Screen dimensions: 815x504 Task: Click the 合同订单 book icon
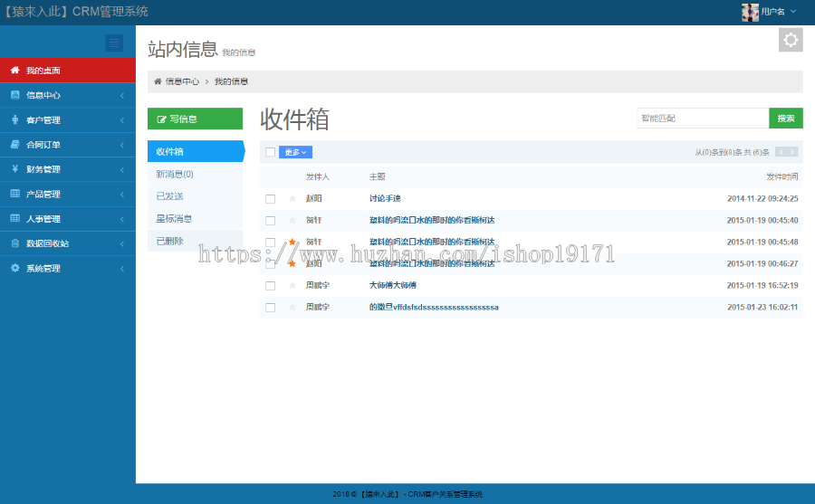(15, 145)
